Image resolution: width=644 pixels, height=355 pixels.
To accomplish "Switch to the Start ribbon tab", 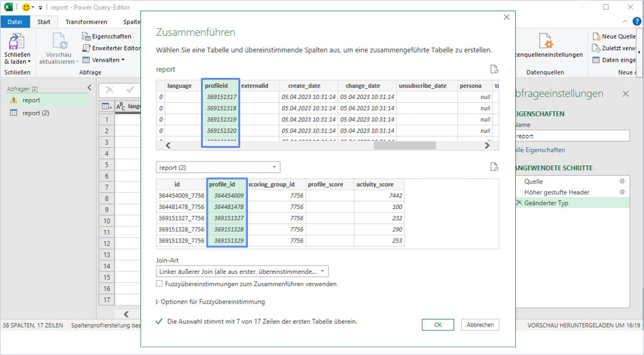I will tap(44, 22).
